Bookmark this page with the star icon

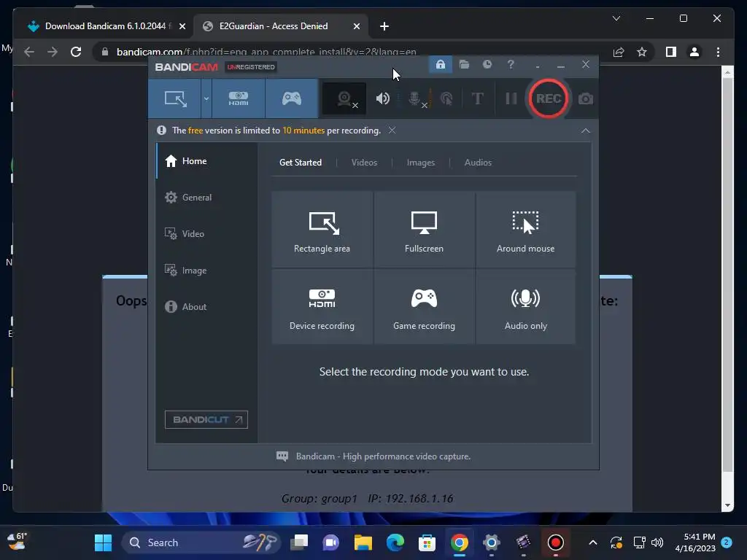[642, 52]
